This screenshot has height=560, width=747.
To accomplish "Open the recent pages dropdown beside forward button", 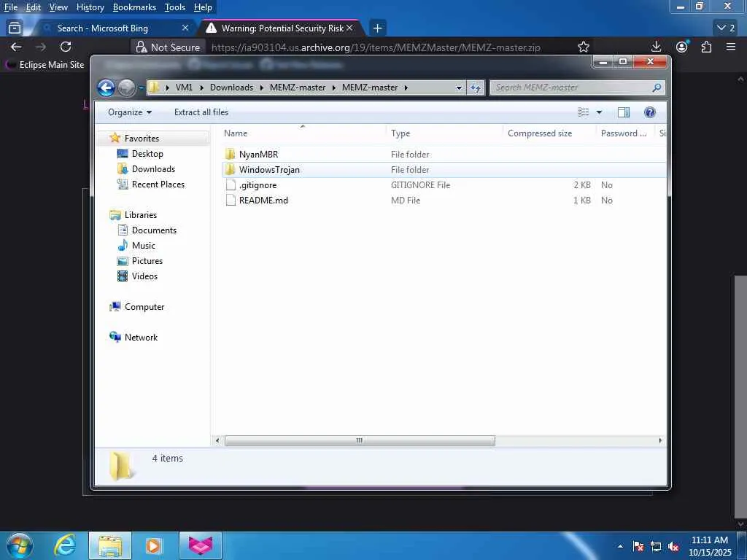I will click(141, 87).
